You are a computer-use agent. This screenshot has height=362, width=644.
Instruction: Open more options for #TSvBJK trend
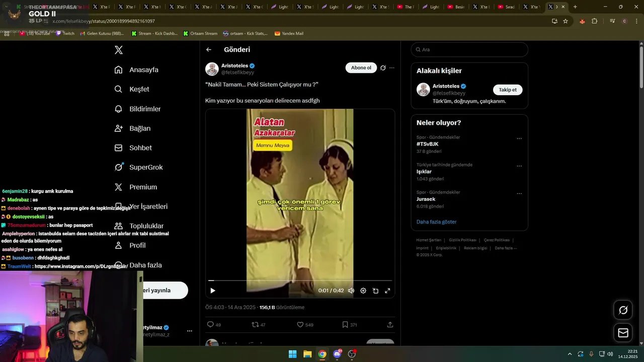click(519, 139)
